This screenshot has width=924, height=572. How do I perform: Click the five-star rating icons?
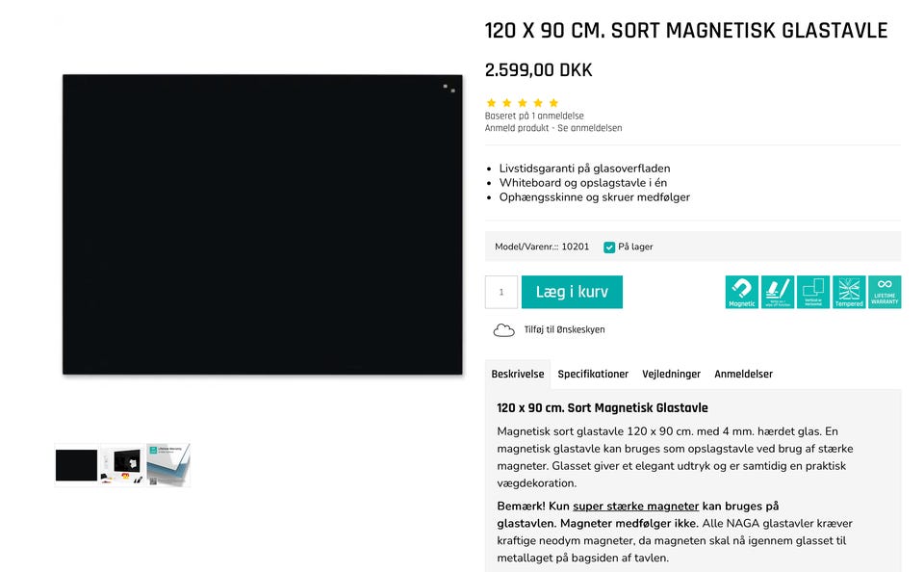click(x=522, y=103)
